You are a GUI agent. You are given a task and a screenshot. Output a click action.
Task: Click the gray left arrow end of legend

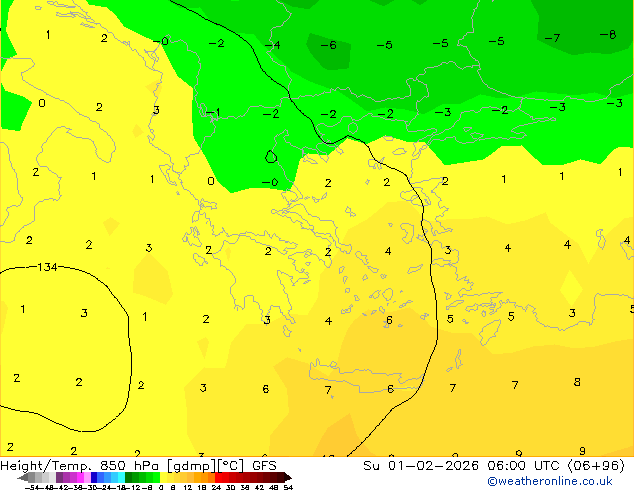(x=23, y=477)
